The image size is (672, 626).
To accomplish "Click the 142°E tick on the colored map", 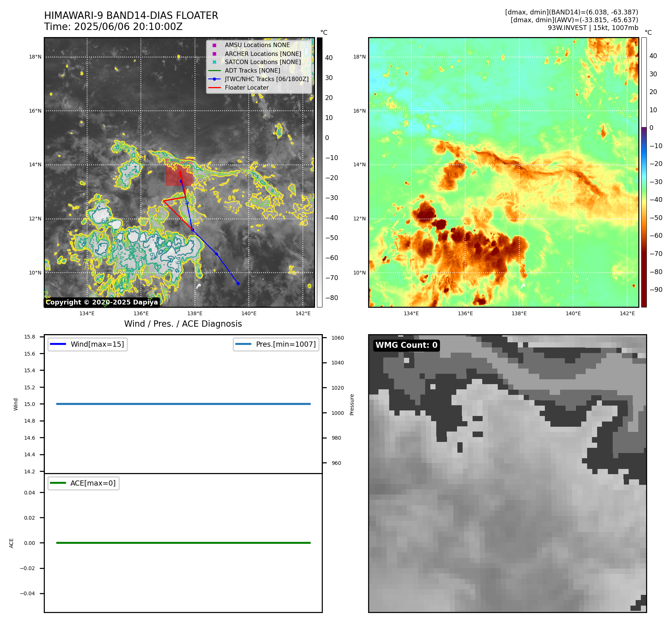I will (627, 313).
